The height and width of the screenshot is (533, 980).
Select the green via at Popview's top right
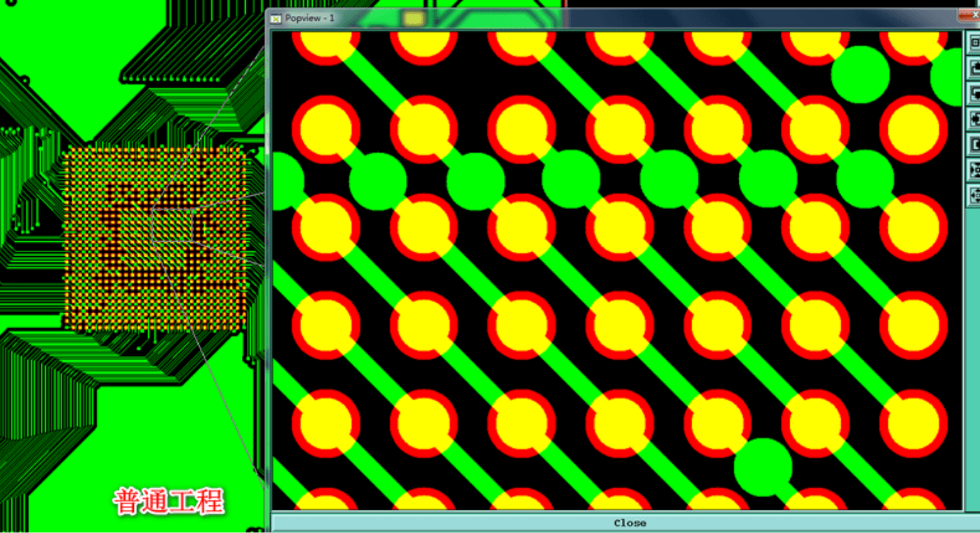(x=860, y=74)
